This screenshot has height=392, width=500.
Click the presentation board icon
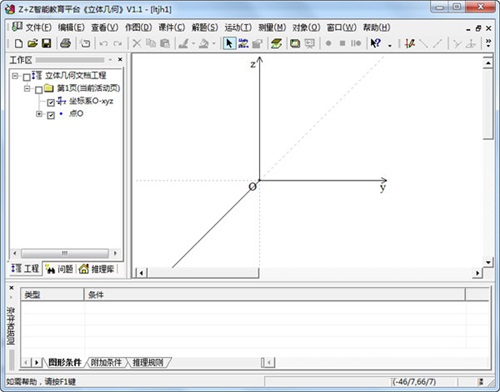[310, 43]
